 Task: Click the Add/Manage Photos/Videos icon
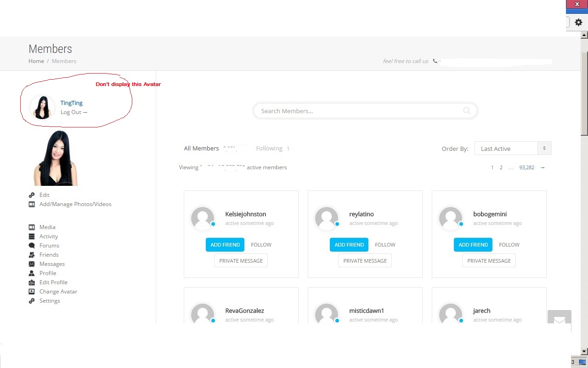32,204
